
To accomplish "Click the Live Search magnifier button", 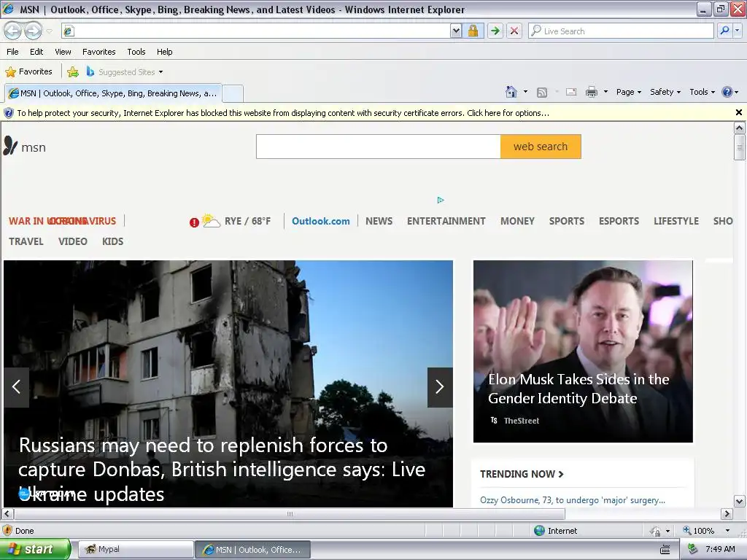I will click(x=724, y=31).
